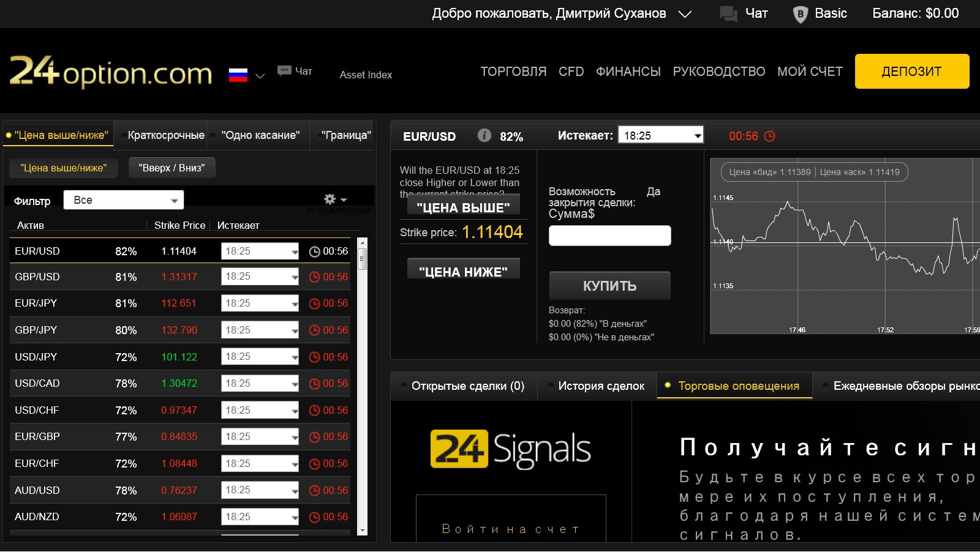Click the Strike Price column header
The width and height of the screenshot is (980, 552).
(179, 225)
